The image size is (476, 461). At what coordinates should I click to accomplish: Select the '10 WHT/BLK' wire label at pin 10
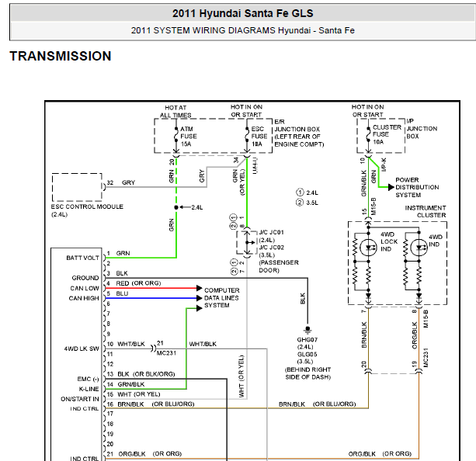pyautogui.click(x=126, y=344)
